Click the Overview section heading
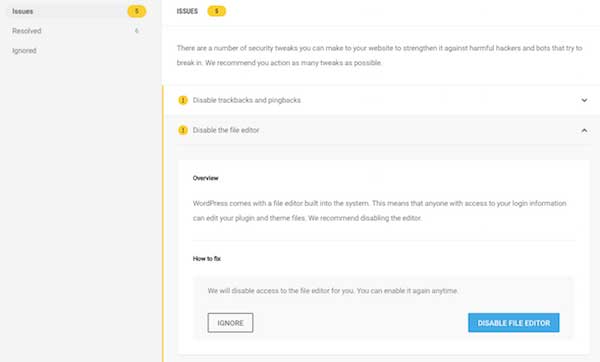Image resolution: width=600 pixels, height=362 pixels. tap(205, 178)
